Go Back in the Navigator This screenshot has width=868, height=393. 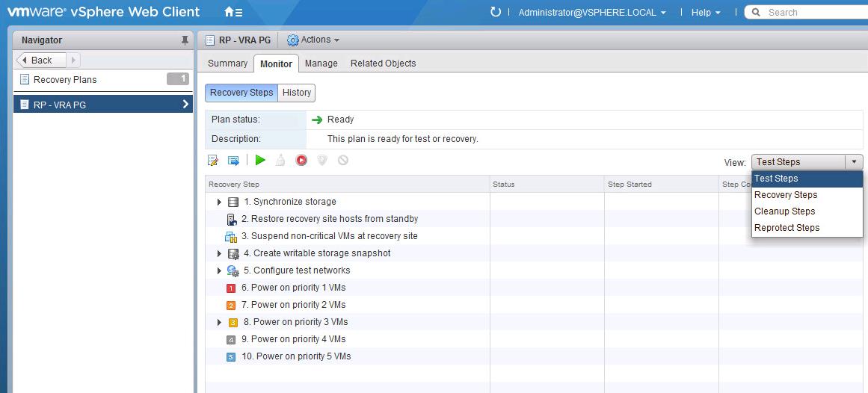tap(42, 60)
